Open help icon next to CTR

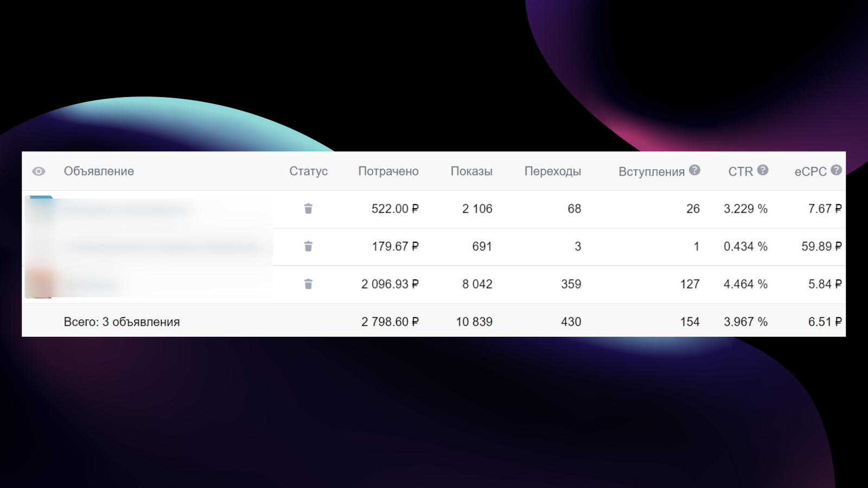(x=763, y=170)
